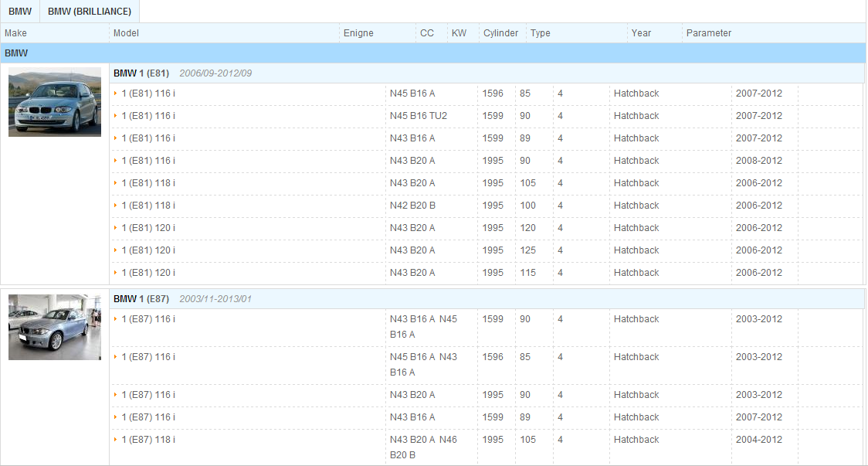
Task: Open the BMW 1 (E87) showroom photo
Action: tap(55, 327)
